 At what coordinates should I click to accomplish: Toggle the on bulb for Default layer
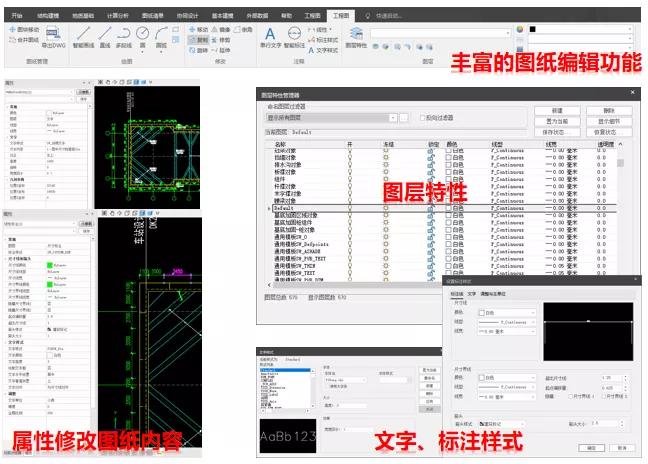coord(350,208)
